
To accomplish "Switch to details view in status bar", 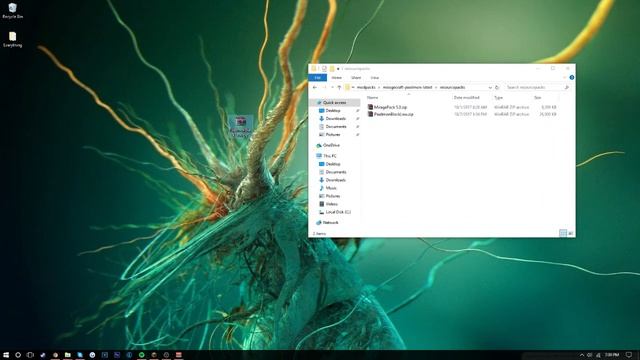I will (563, 233).
